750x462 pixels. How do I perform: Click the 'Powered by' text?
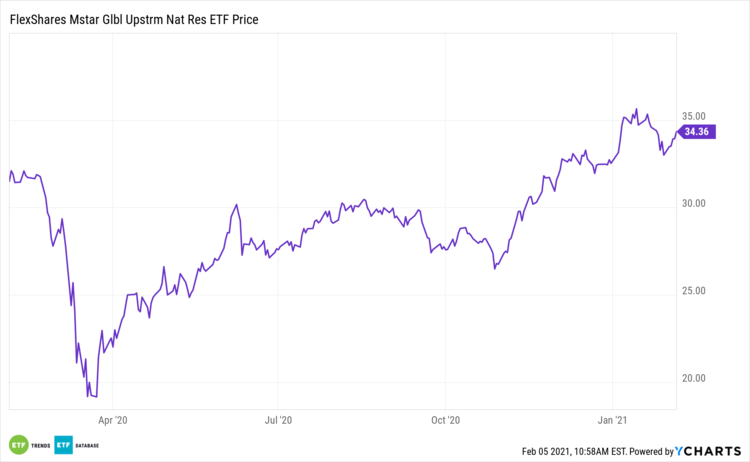(652, 451)
